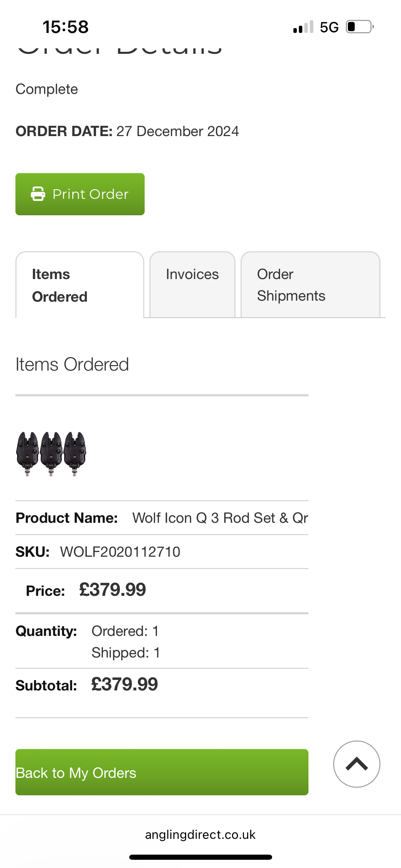Click the printer icon on Print Order
Image resolution: width=401 pixels, height=868 pixels.
38,194
